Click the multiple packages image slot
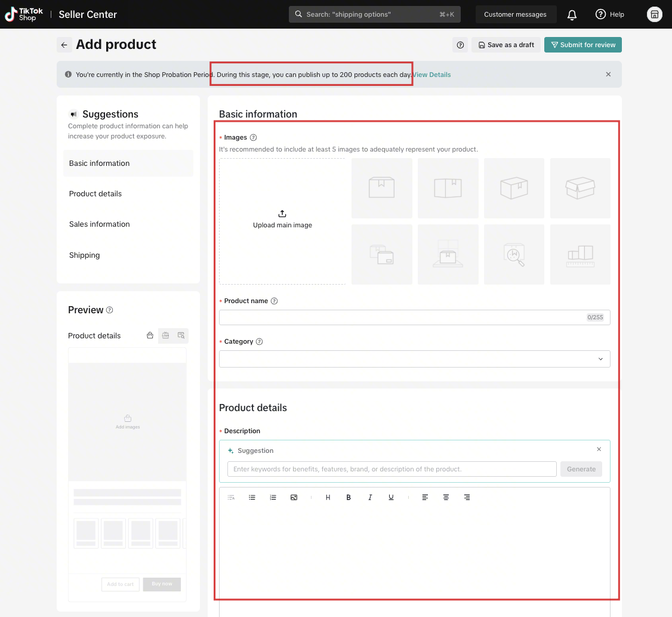Screen dimensions: 672x617 [382, 255]
